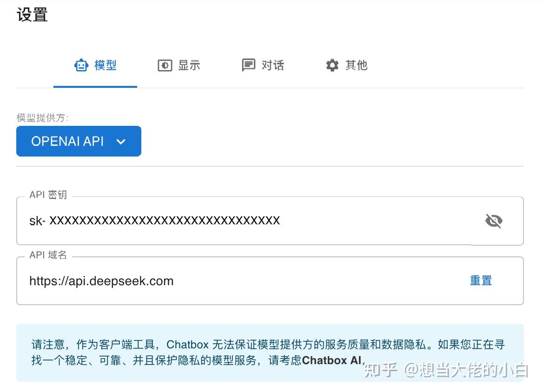Click the gear icon beside 其他
This screenshot has width=543, height=392.
(332, 65)
